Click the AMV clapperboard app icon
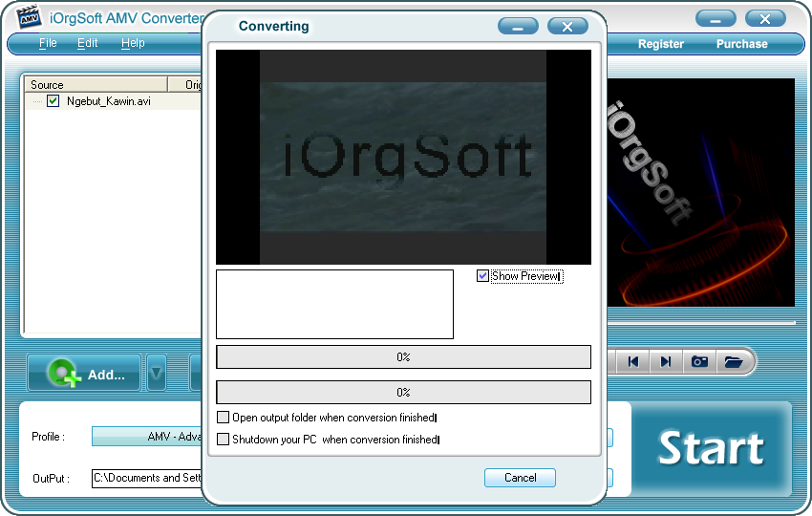812x516 pixels. (29, 17)
